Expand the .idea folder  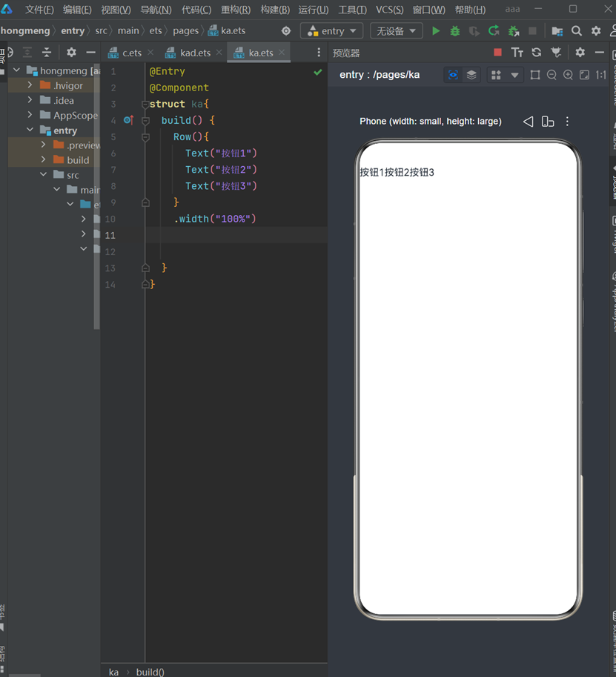pyautogui.click(x=30, y=100)
